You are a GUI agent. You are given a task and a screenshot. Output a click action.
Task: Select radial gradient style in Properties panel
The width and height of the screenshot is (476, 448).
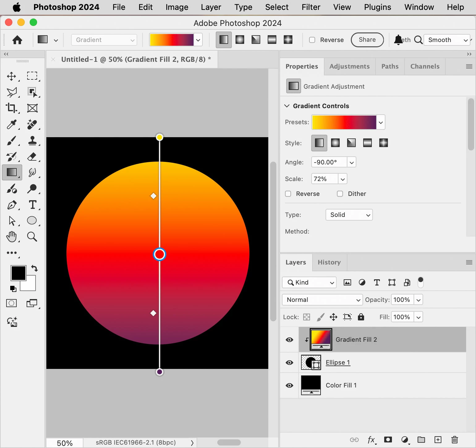[x=335, y=143]
